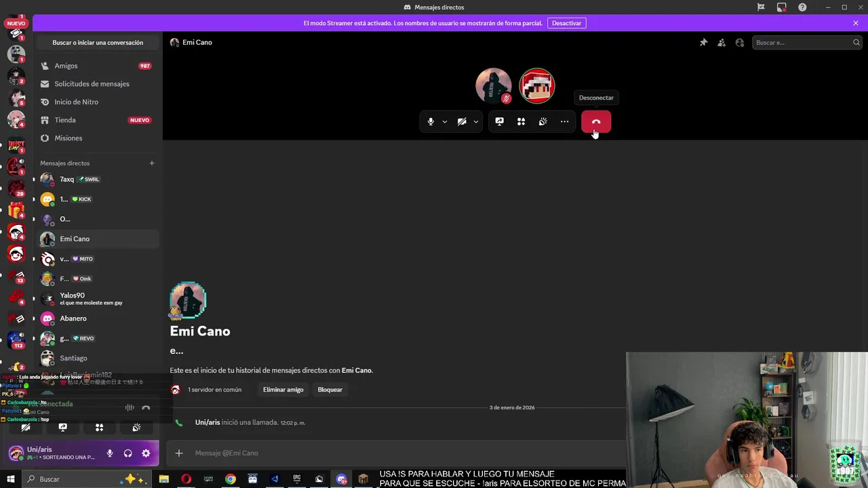Image resolution: width=868 pixels, height=488 pixels.
Task: Open the Misiones tab
Action: coord(97,138)
